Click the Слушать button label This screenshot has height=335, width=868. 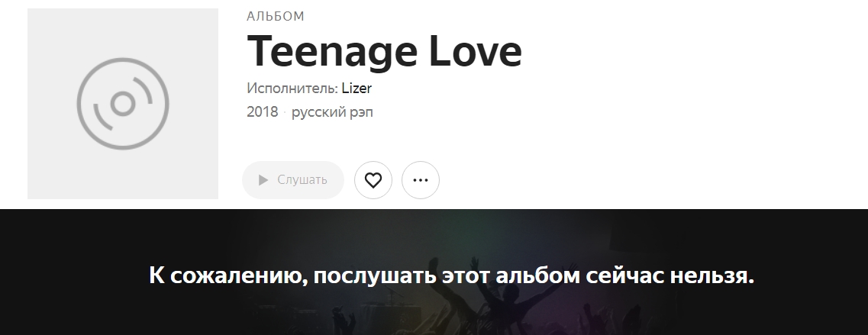point(302,180)
